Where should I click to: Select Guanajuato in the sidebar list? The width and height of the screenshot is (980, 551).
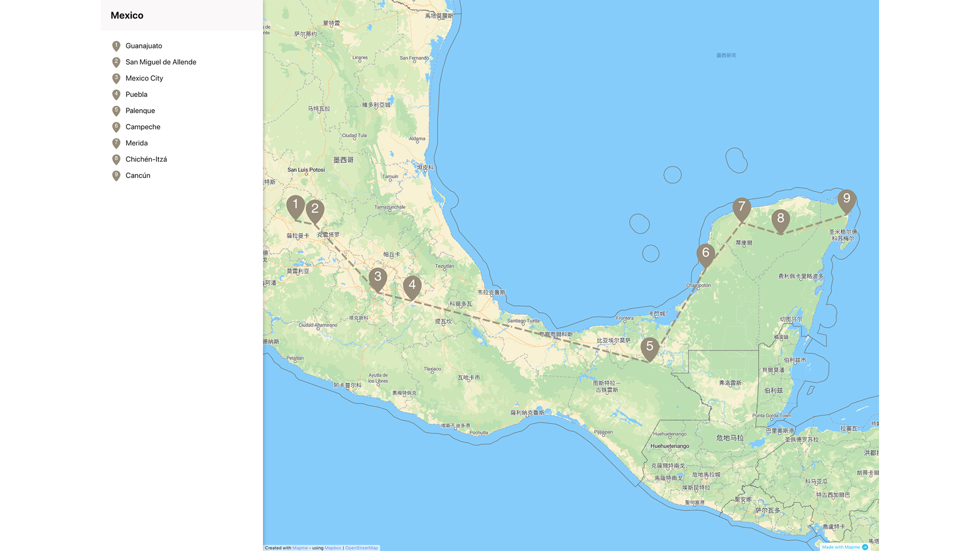pos(143,46)
